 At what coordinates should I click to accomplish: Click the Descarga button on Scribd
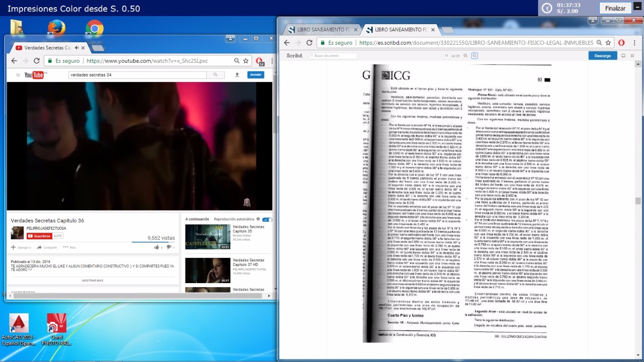tap(602, 56)
